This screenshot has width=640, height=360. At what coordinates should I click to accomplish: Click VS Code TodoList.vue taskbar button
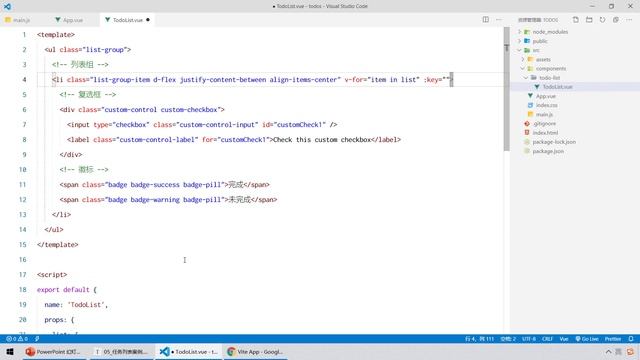pyautogui.click(x=189, y=351)
